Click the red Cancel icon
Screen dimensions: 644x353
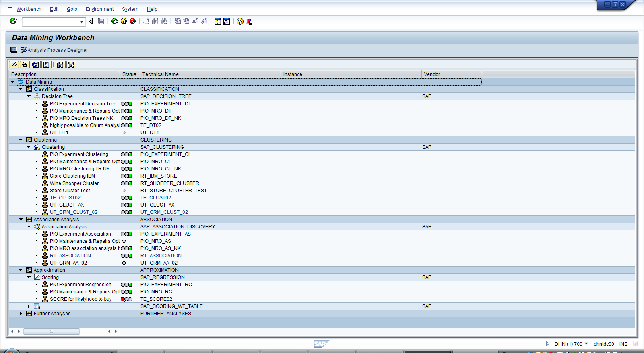(133, 21)
